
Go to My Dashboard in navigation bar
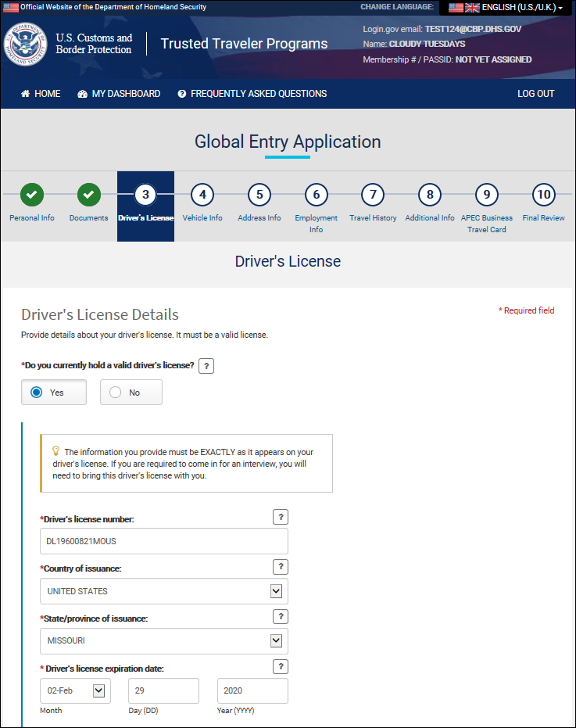119,94
